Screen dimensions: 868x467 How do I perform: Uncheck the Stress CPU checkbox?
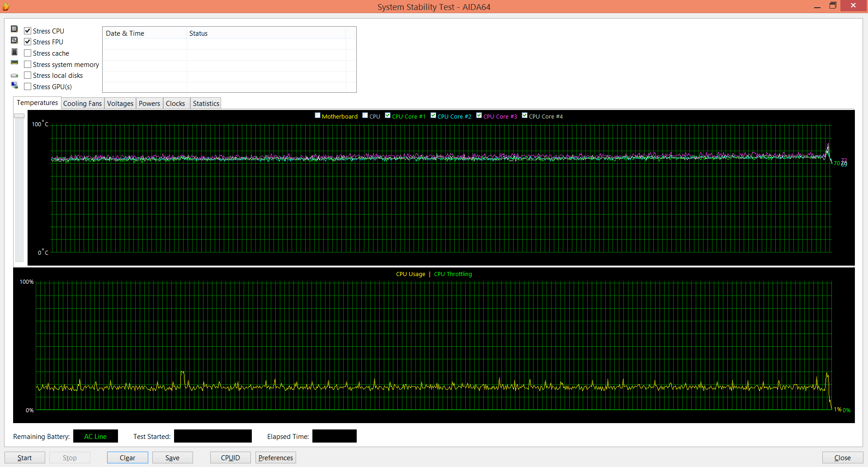click(x=28, y=31)
